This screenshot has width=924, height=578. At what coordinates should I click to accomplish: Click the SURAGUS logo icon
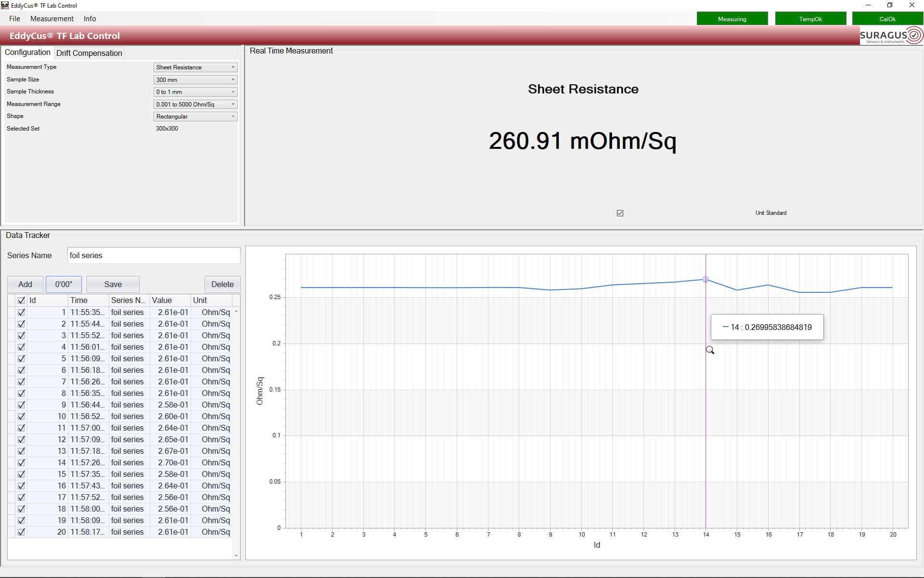pyautogui.click(x=891, y=36)
